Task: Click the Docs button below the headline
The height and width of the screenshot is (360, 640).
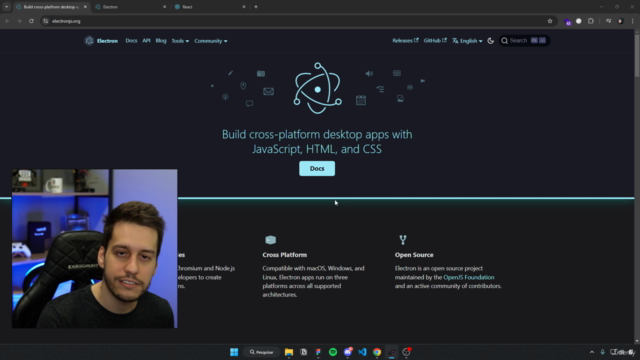Action: pos(317,169)
